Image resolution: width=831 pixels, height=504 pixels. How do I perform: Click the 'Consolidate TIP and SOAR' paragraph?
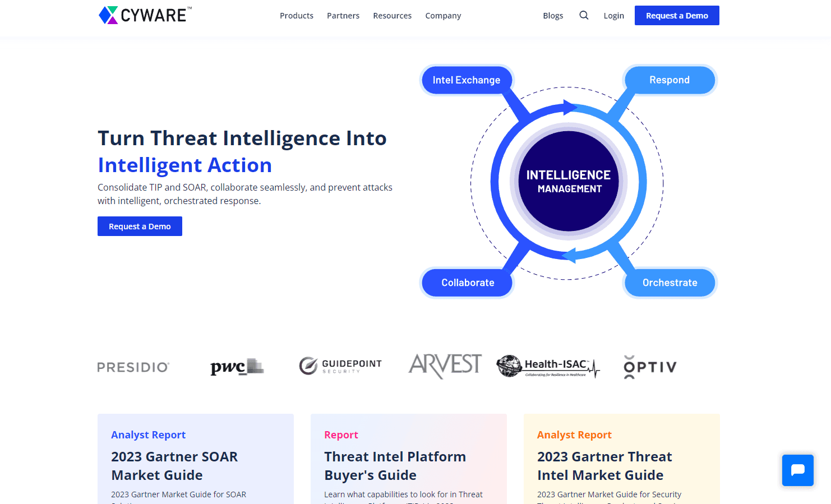(245, 194)
